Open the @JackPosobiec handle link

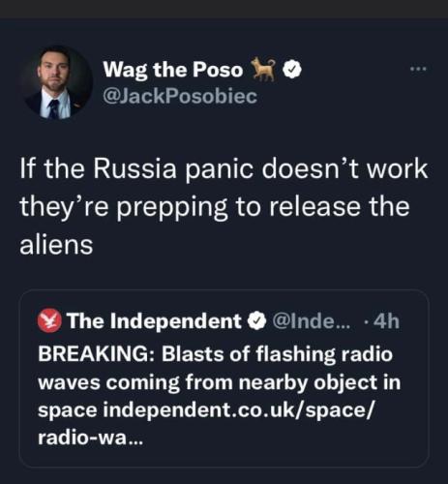coord(180,96)
